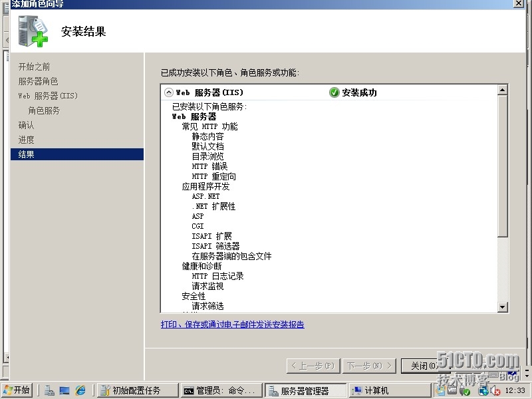Click the .NET 扩展性 entry

pyautogui.click(x=213, y=206)
